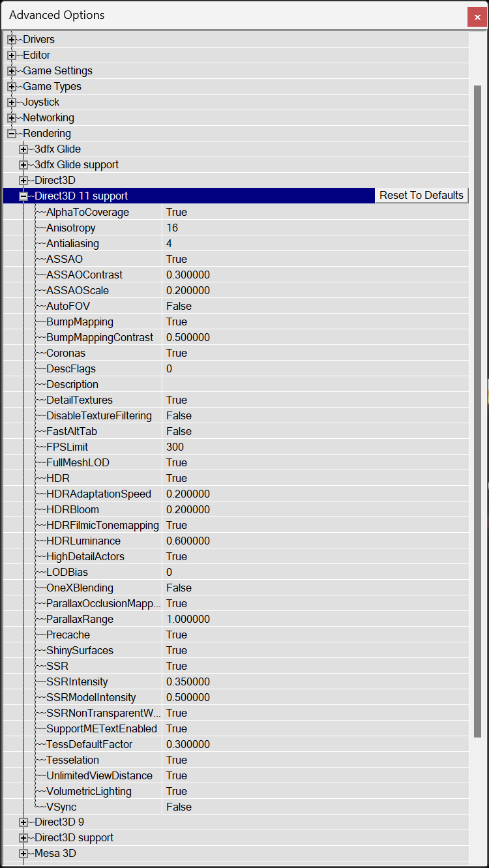
Task: Select the Tesselation property
Action: pos(72,760)
